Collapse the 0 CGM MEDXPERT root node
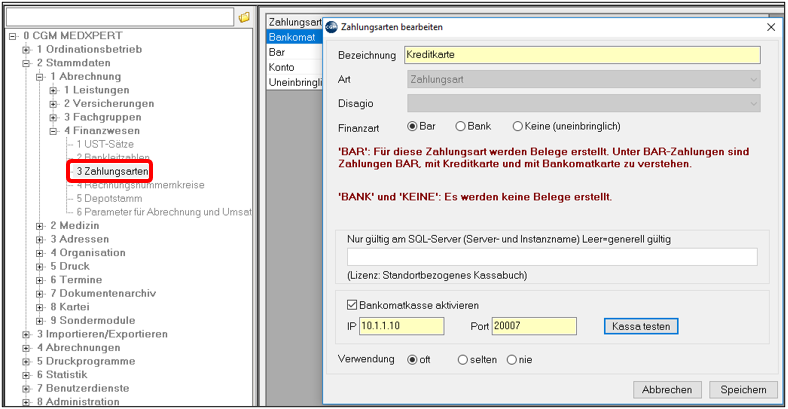Viewport: 788px width, 409px height. pyautogui.click(x=13, y=36)
